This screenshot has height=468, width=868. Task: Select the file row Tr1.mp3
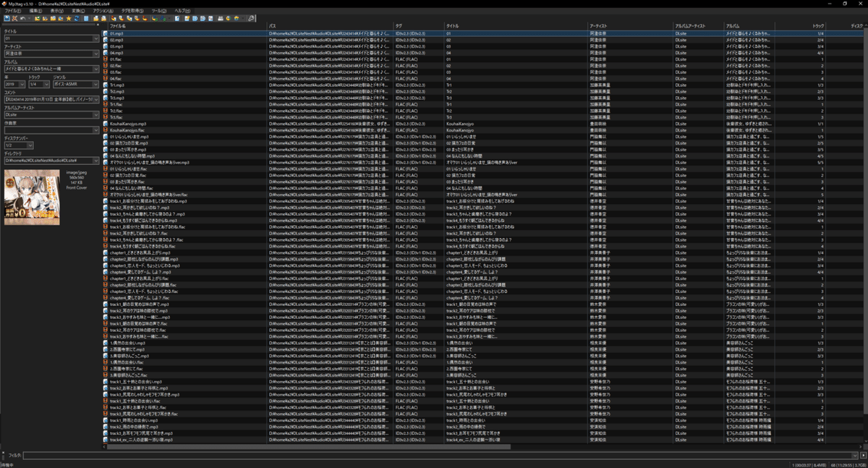(x=481, y=85)
